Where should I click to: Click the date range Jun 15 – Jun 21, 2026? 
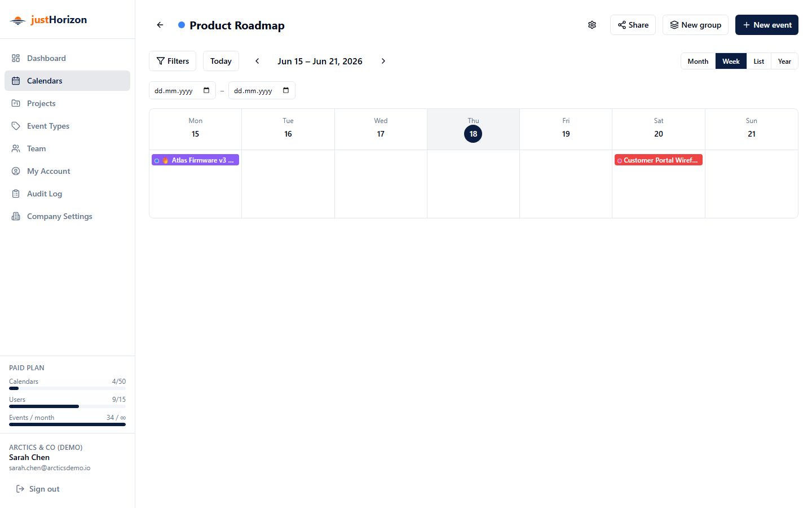[x=320, y=61]
